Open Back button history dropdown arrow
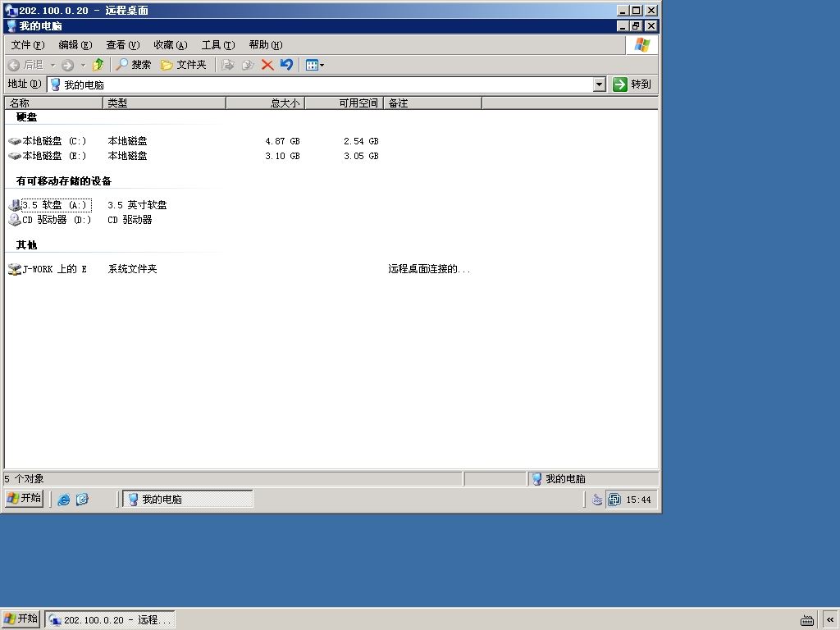 [53, 65]
